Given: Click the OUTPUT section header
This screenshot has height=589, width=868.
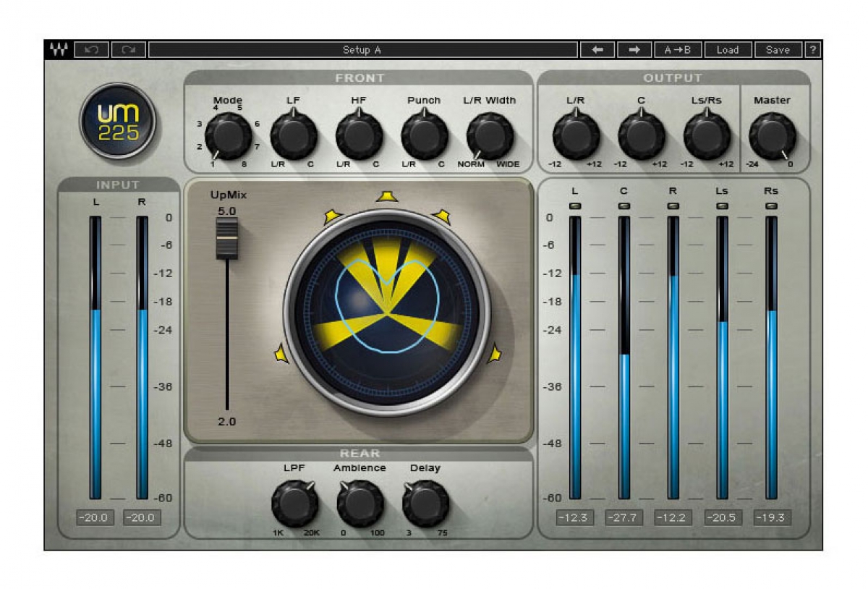Looking at the screenshot, I should (673, 77).
